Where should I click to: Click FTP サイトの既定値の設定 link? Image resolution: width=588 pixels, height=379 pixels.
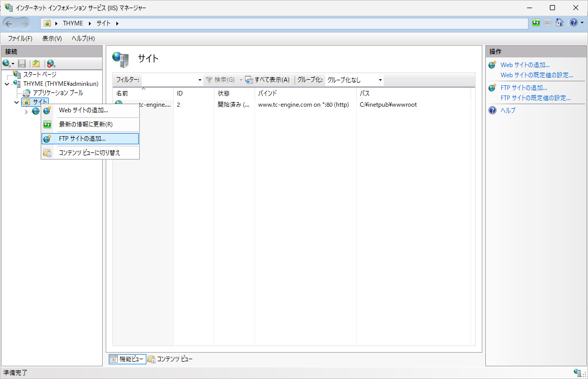pyautogui.click(x=536, y=98)
